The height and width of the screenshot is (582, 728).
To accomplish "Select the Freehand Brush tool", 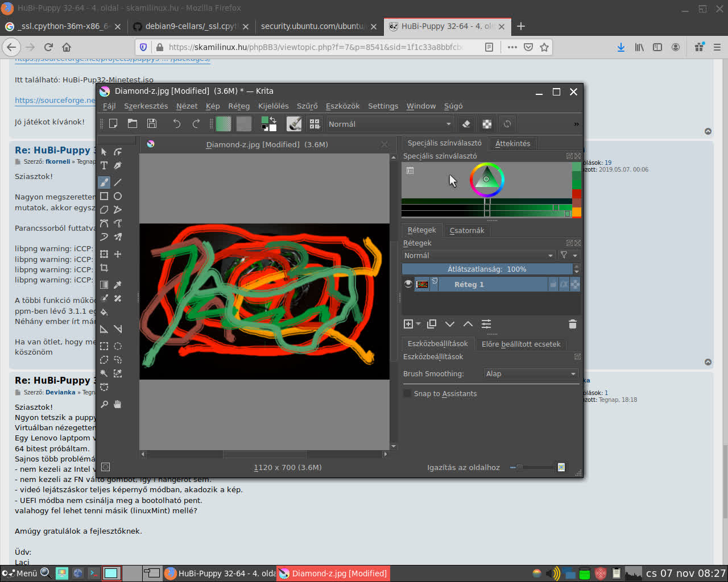I will pyautogui.click(x=104, y=182).
